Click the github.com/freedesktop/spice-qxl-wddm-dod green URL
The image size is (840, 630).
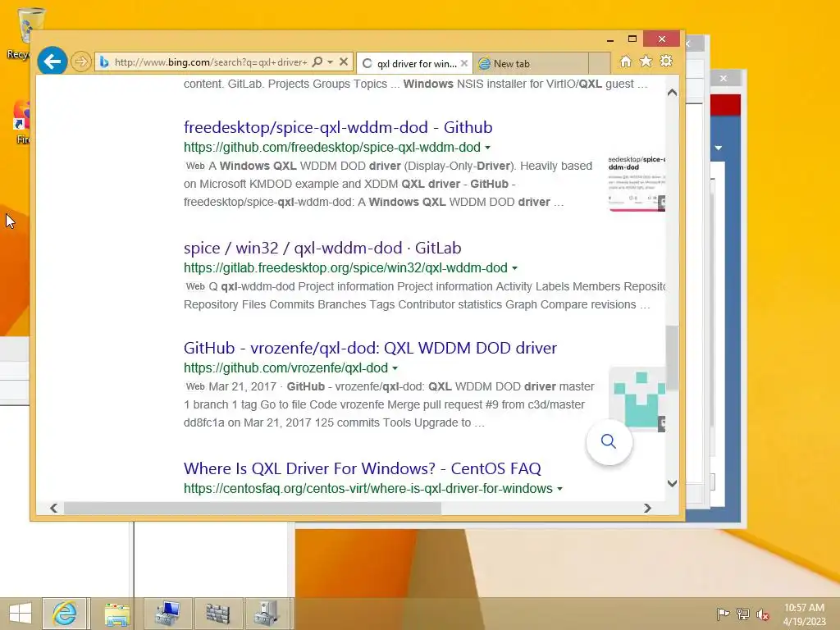(332, 148)
